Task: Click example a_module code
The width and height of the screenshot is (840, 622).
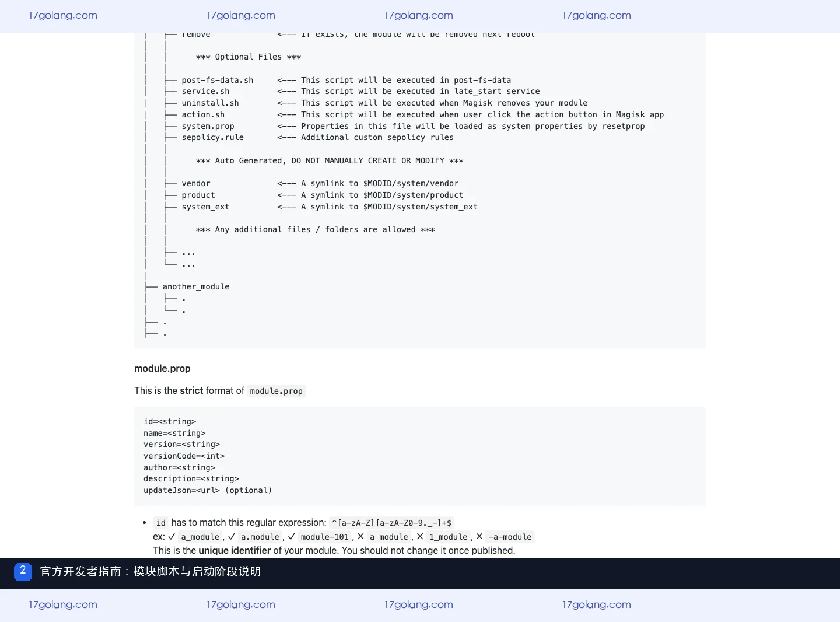Action: pos(200,537)
